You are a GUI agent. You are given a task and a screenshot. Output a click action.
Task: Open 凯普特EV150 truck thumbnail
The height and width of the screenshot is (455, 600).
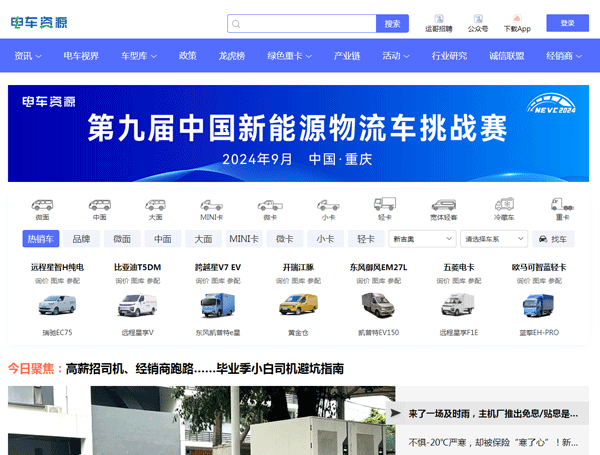point(378,305)
